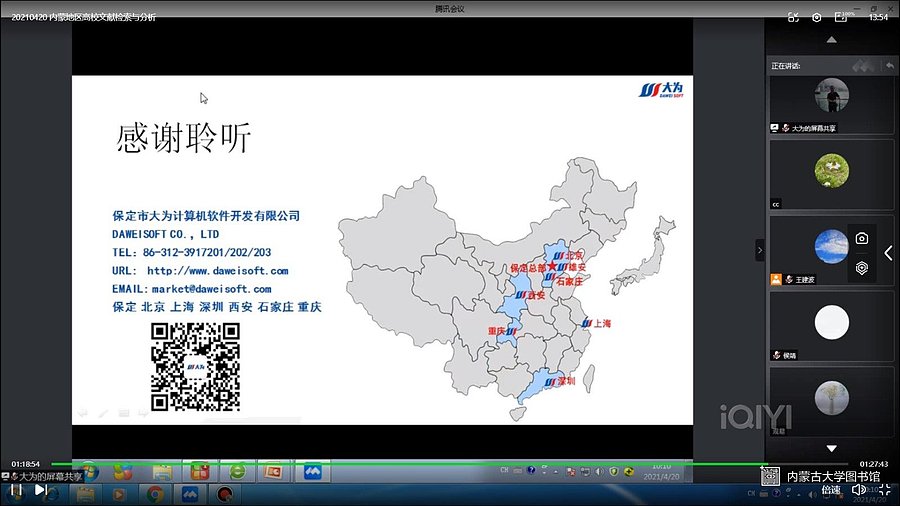Open the media player icon in lower taskbar
The image size is (900, 506).
[x=119, y=494]
